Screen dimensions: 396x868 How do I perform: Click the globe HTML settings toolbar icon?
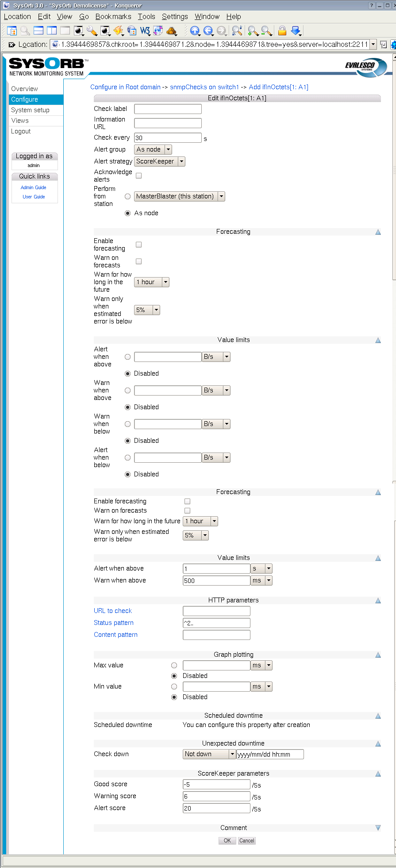(x=132, y=30)
